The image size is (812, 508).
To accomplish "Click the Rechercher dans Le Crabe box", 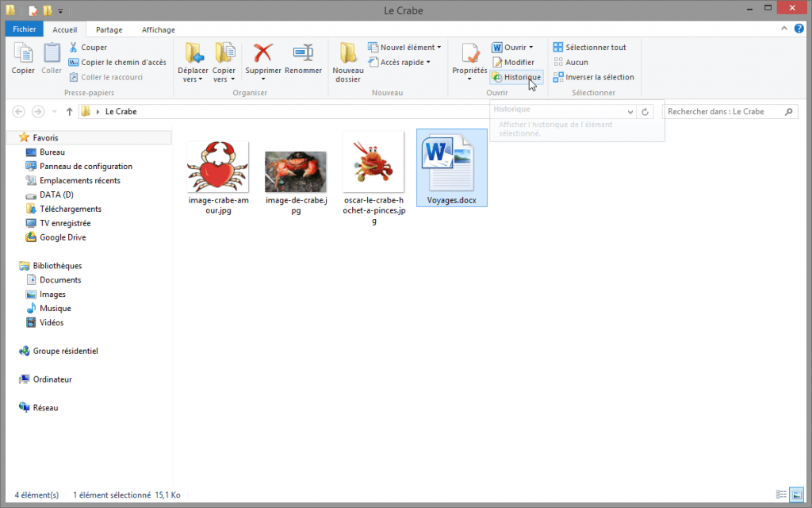I will coord(730,111).
